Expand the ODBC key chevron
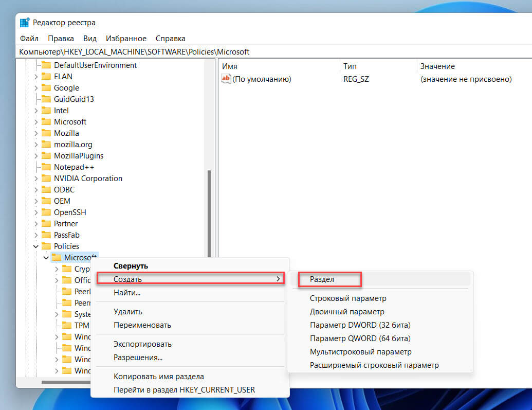Image resolution: width=532 pixels, height=410 pixels. 36,190
